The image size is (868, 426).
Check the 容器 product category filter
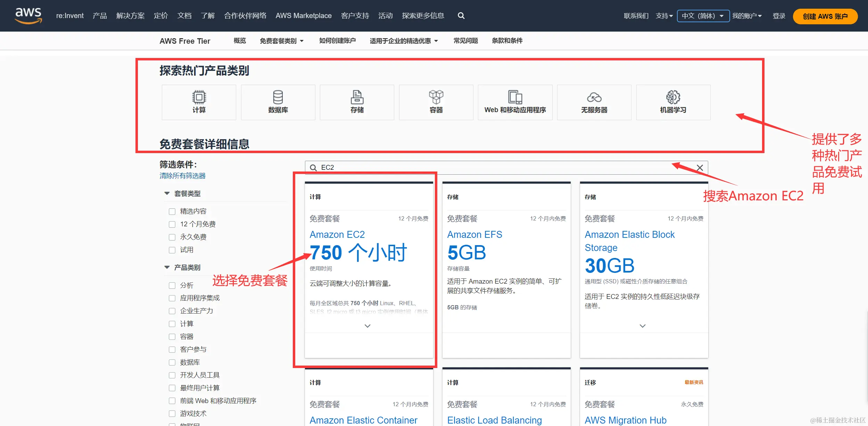click(172, 337)
